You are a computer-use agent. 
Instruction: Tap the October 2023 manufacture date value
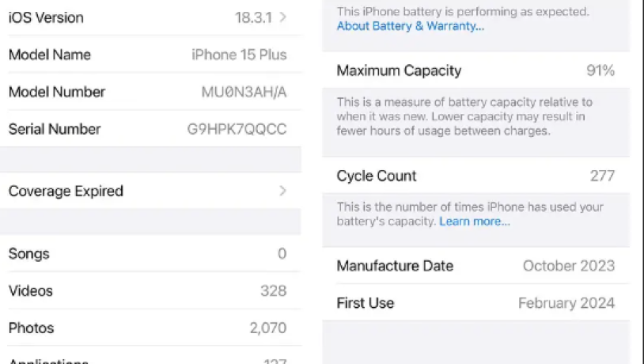[569, 266]
